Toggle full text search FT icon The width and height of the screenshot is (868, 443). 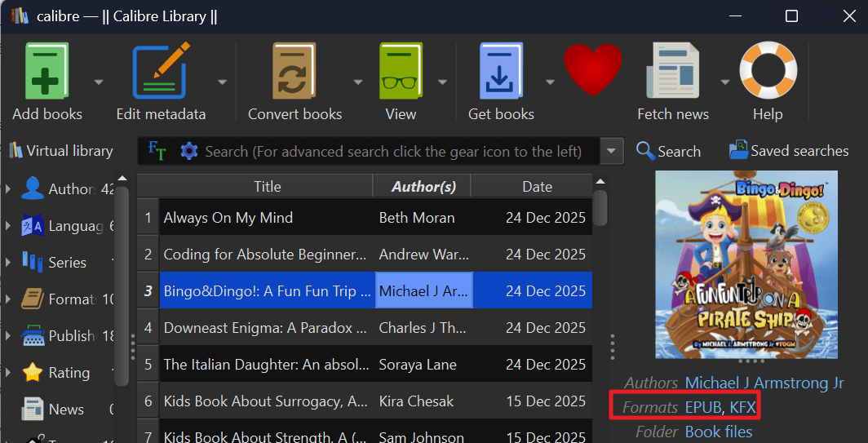point(157,151)
